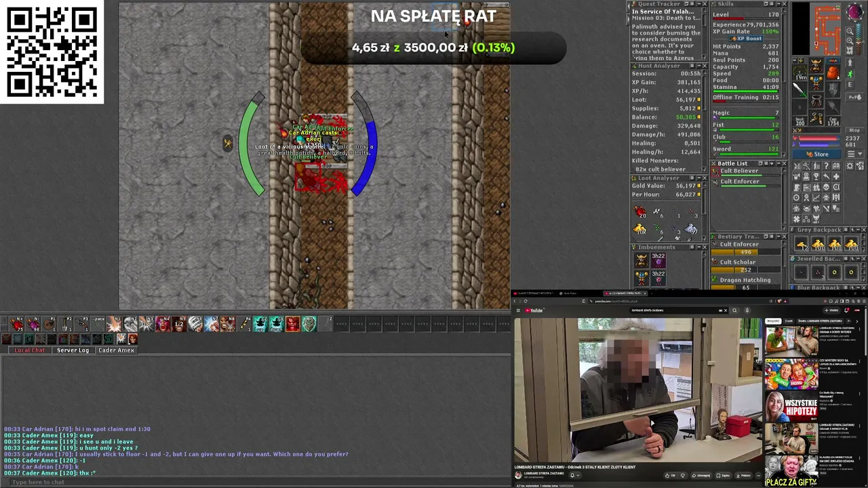Image resolution: width=868 pixels, height=488 pixels.
Task: Click the minimap compass orb
Action: point(855,13)
